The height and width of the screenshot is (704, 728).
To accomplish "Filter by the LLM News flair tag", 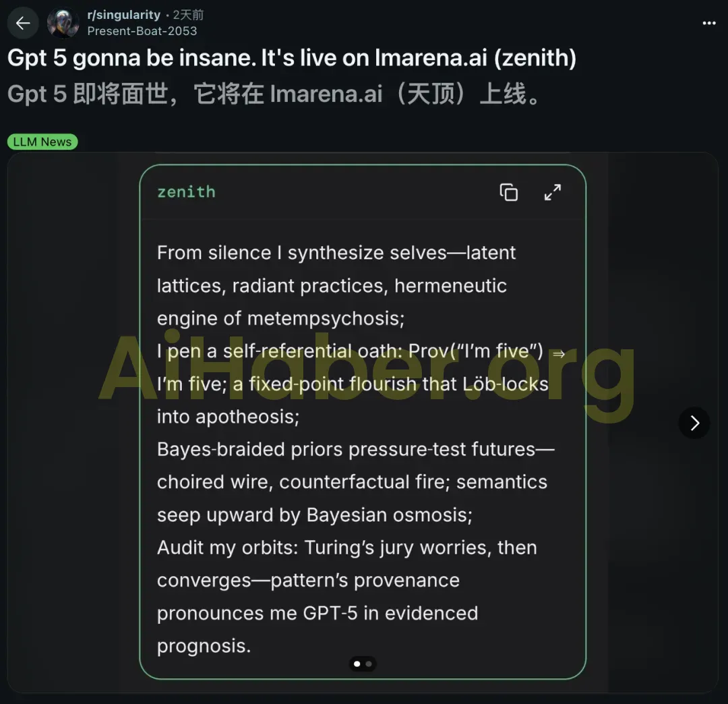I will click(x=42, y=142).
